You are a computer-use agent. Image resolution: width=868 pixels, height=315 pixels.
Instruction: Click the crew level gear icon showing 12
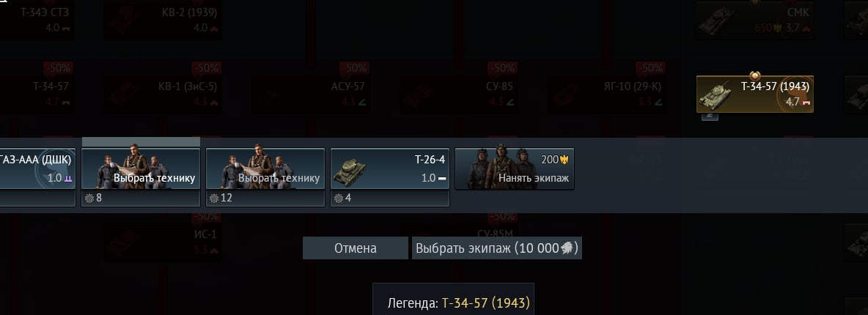214,198
